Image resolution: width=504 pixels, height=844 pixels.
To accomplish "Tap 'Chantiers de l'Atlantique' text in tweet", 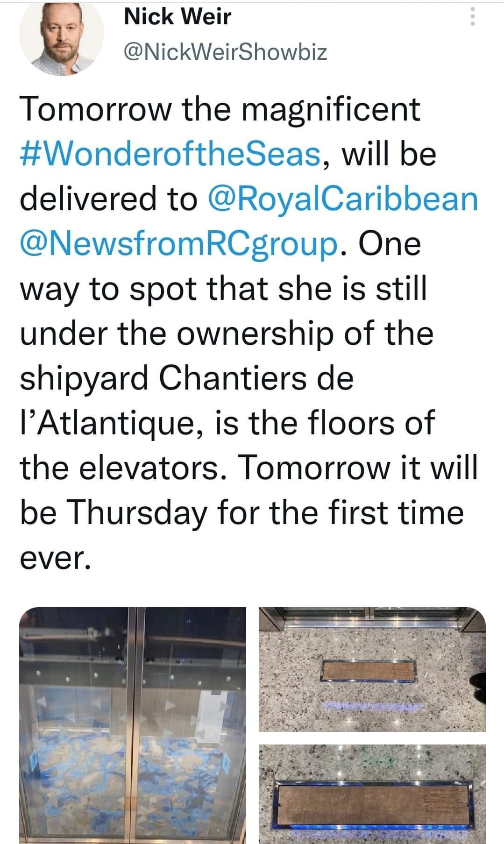I will [187, 401].
